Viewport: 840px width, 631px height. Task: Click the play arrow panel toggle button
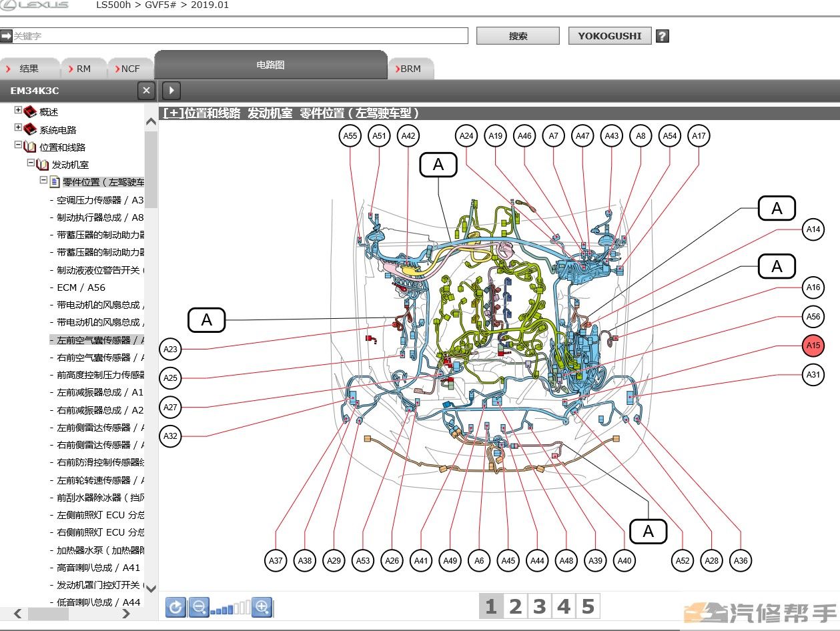171,91
